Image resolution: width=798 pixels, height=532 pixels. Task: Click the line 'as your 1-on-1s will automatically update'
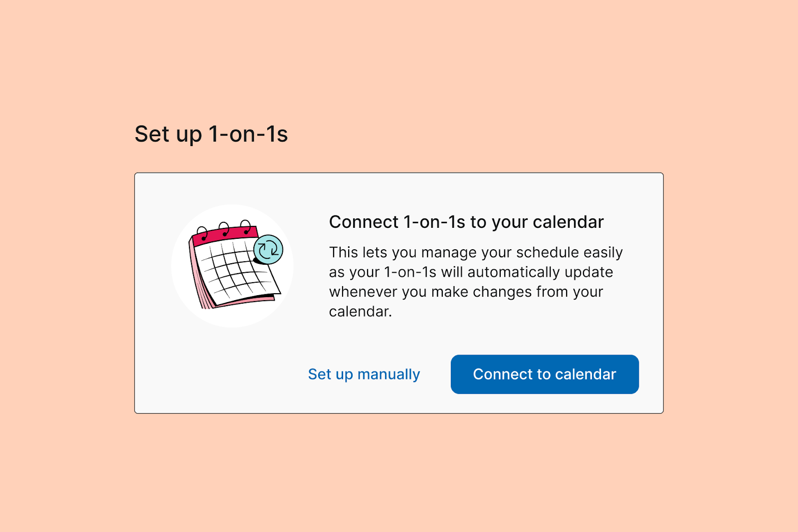point(471,272)
